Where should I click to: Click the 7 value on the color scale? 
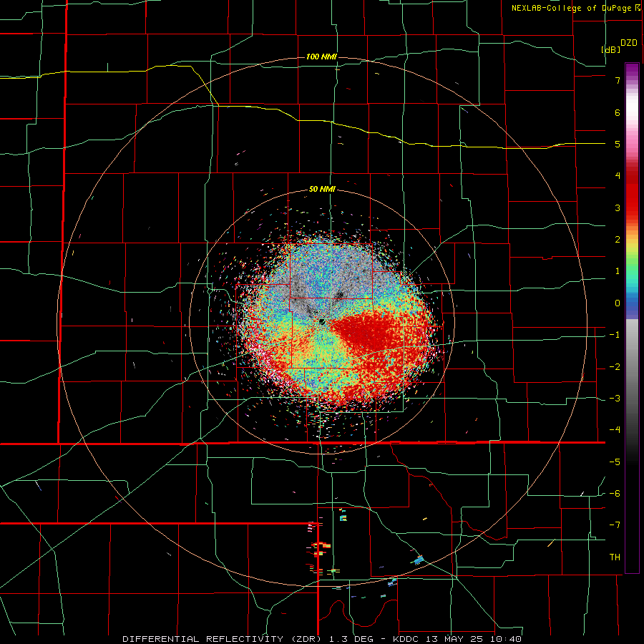pyautogui.click(x=618, y=80)
